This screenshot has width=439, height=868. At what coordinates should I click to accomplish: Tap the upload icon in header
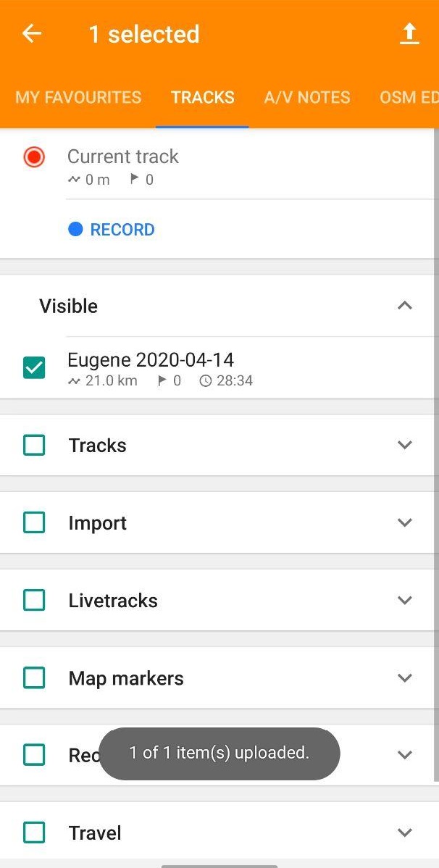(409, 34)
